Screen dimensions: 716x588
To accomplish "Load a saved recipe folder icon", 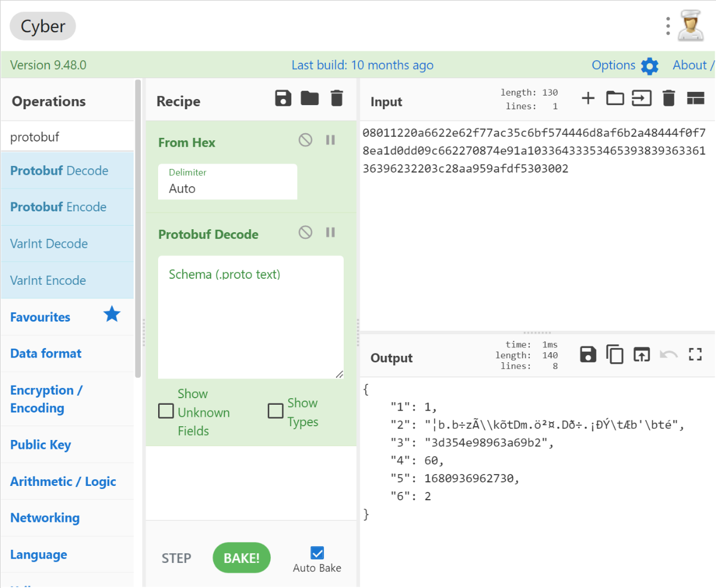I will point(310,98).
